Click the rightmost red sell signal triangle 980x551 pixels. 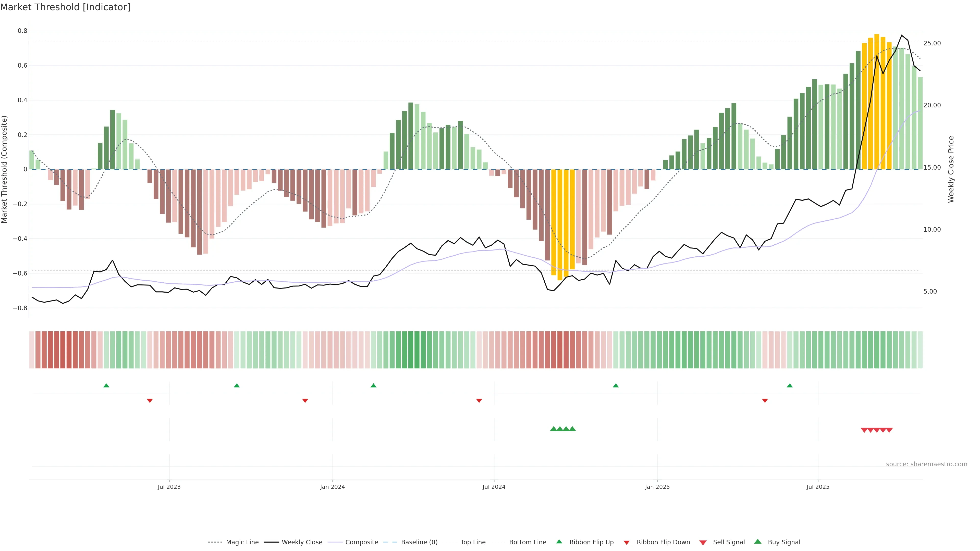889,430
